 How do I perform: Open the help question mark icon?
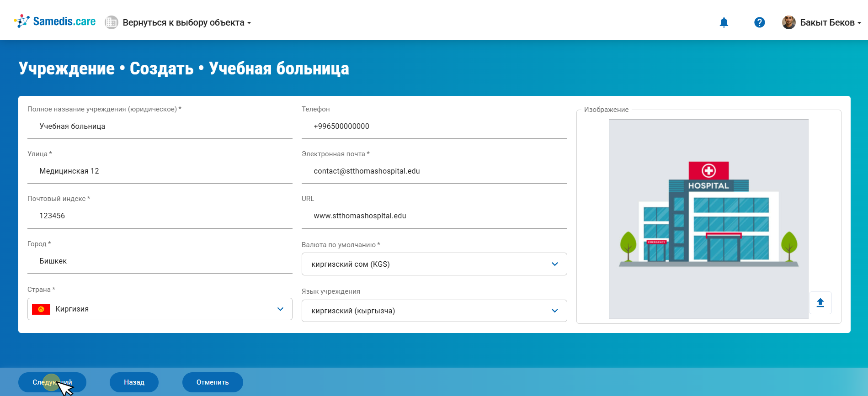(x=759, y=22)
